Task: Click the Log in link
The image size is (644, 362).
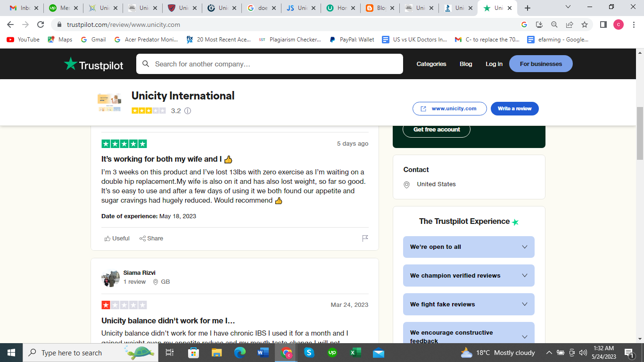Action: tap(494, 64)
